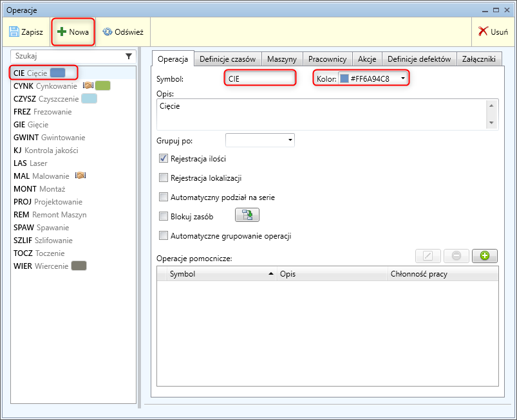This screenshot has width=517, height=420.
Task: Open the Kolor dropdown arrow
Action: [402, 78]
